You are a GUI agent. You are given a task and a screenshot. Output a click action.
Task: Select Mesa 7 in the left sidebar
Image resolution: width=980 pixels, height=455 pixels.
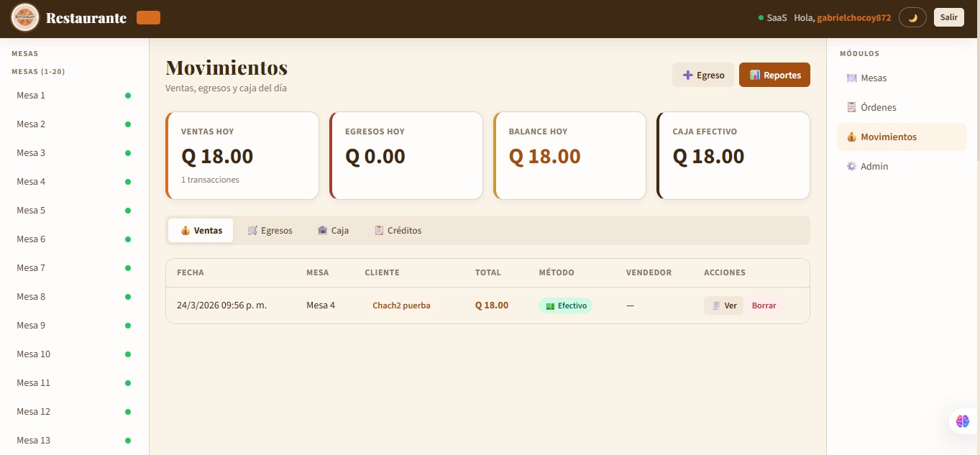click(31, 267)
